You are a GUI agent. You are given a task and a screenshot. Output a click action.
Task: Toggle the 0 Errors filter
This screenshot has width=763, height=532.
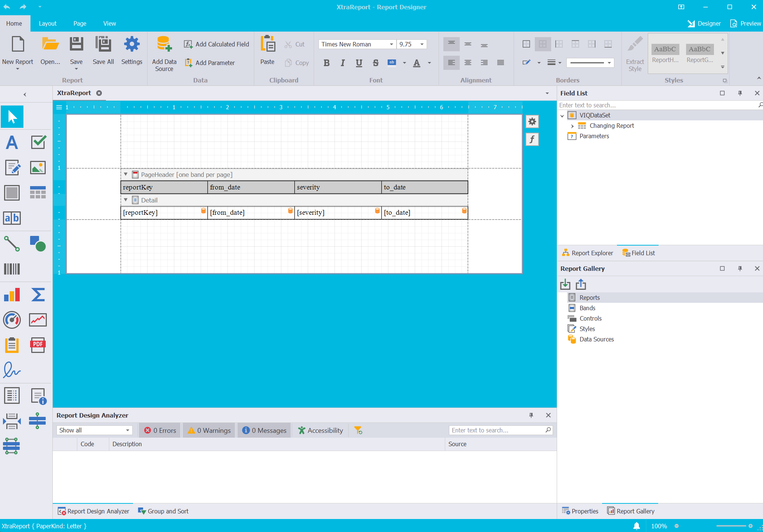160,430
